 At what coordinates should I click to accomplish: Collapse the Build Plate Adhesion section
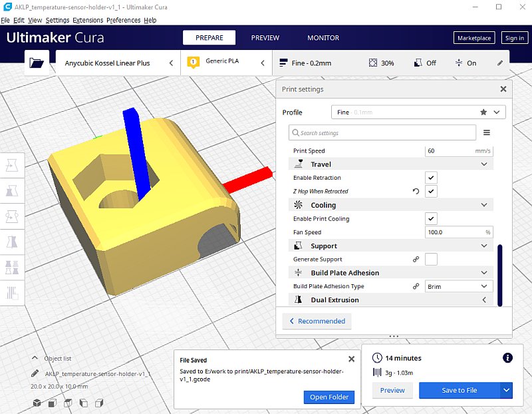484,273
